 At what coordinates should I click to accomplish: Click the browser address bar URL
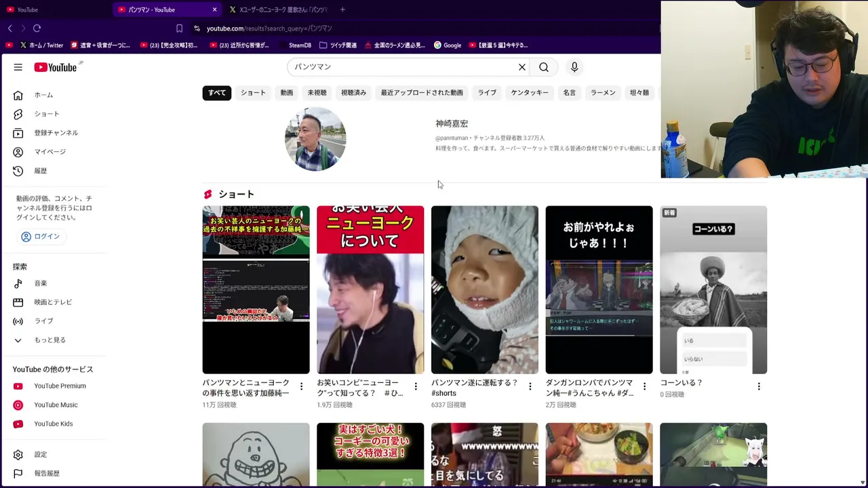(x=269, y=28)
